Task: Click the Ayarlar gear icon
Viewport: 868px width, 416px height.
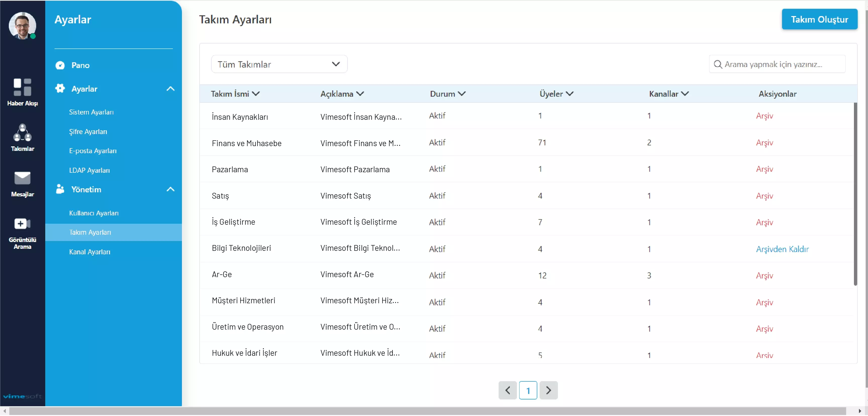Action: point(60,89)
